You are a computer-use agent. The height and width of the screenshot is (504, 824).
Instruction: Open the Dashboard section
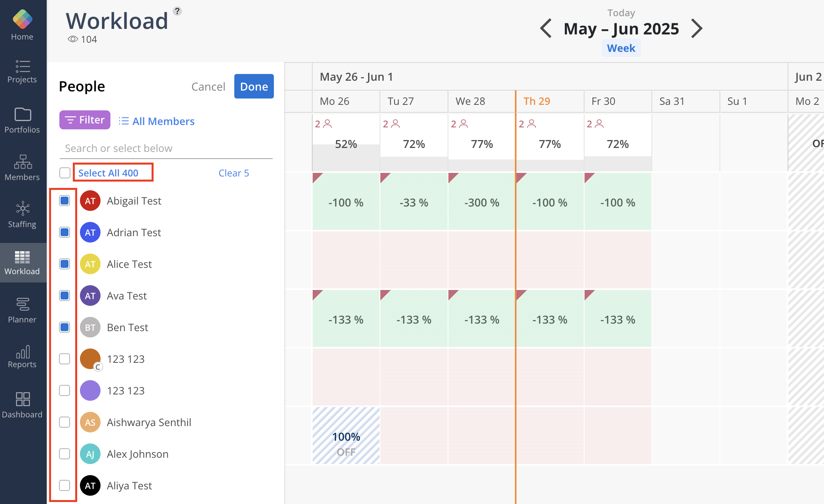click(x=22, y=405)
